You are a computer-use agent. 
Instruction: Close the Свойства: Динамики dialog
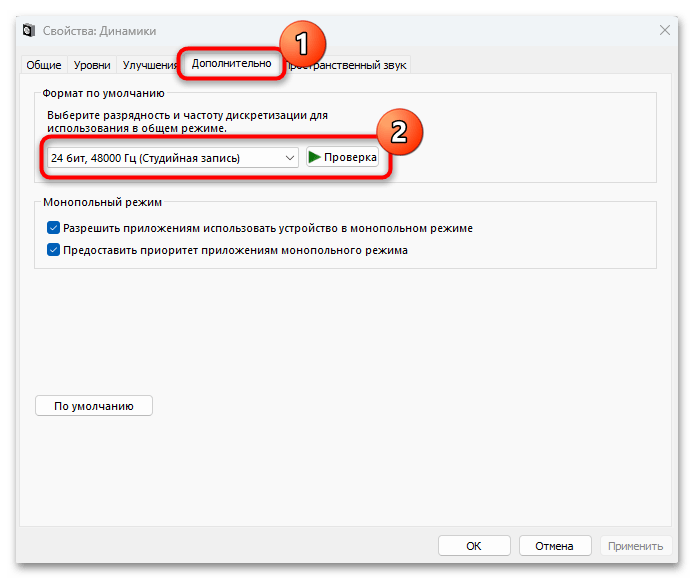tap(665, 31)
